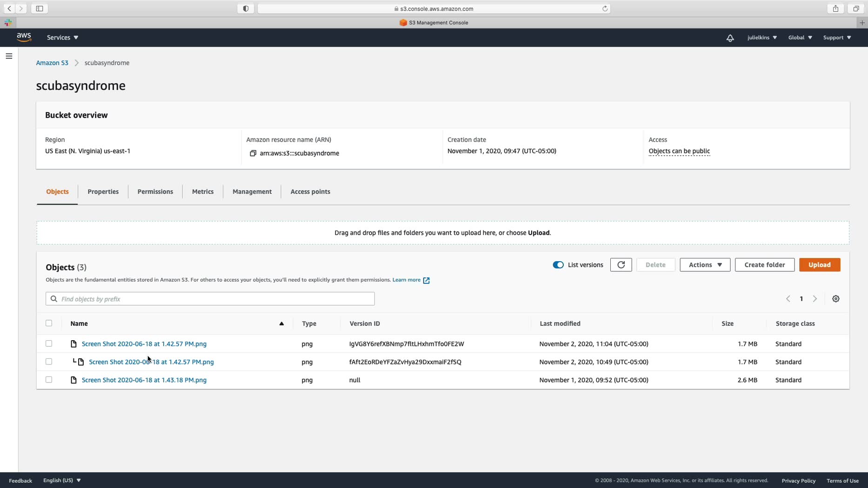The width and height of the screenshot is (868, 488).
Task: Sort by the Version ID column header
Action: point(365,323)
